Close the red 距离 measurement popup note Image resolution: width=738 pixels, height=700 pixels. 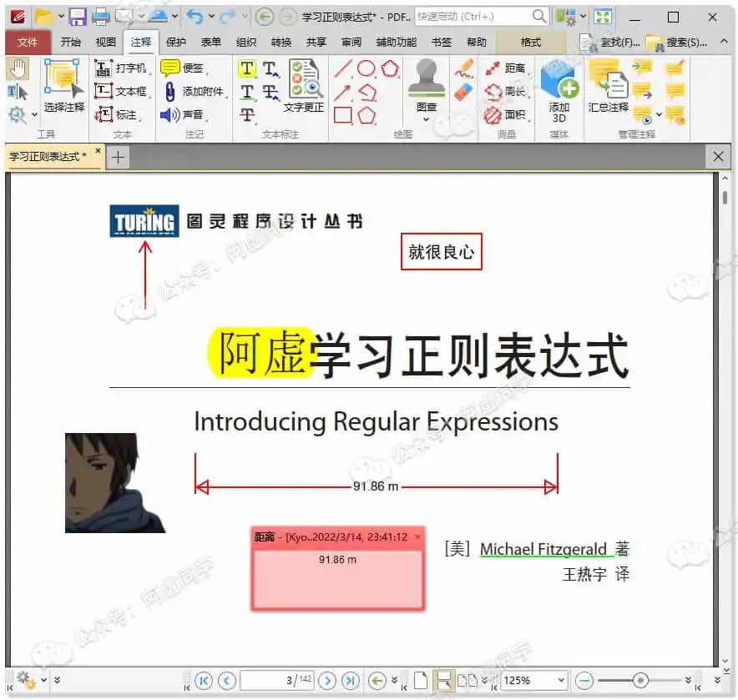pos(418,536)
